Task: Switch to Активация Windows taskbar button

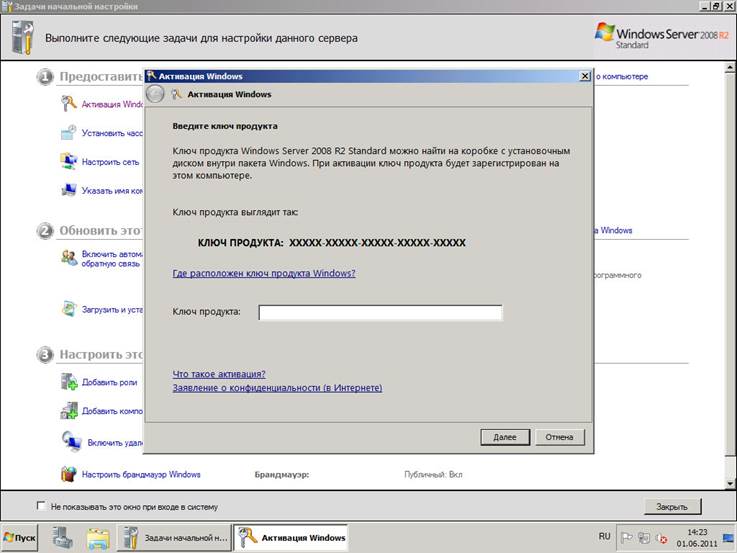Action: pyautogui.click(x=291, y=537)
